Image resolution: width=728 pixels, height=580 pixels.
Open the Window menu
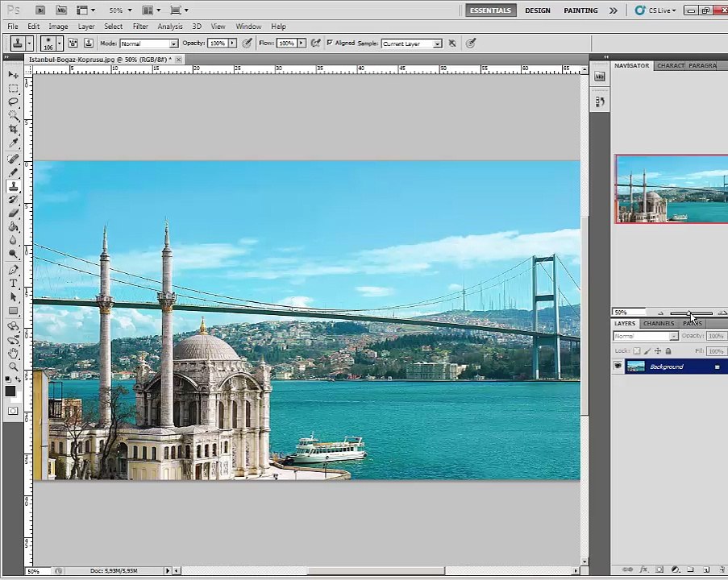(248, 27)
